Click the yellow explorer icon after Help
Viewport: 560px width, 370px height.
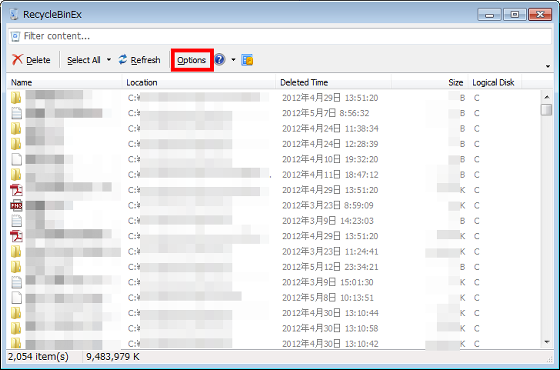click(247, 60)
